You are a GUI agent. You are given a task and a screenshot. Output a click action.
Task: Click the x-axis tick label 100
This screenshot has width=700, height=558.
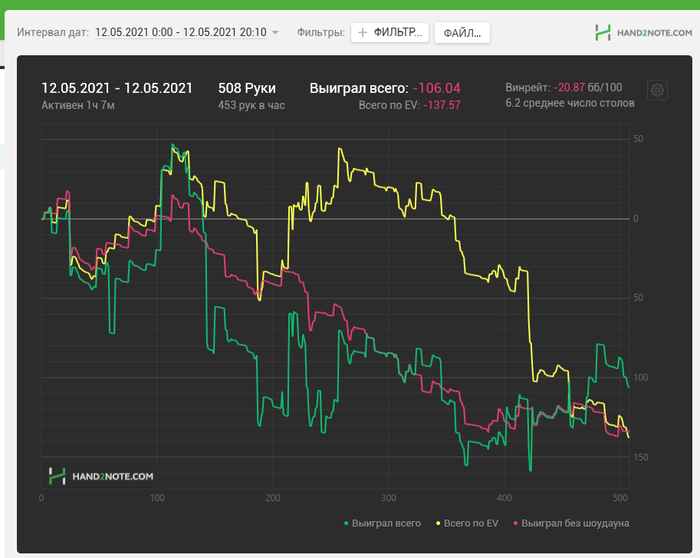click(157, 498)
